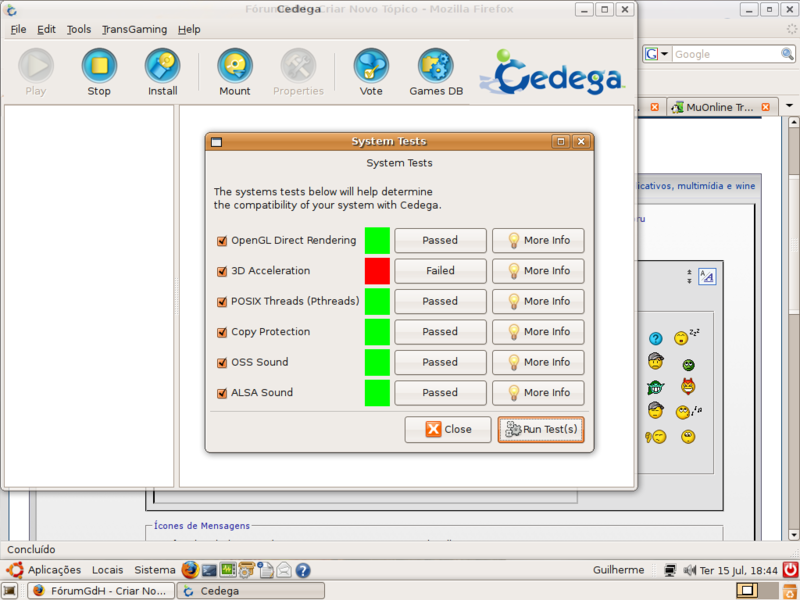
Task: Open the Vote toolbar icon
Action: tap(371, 66)
